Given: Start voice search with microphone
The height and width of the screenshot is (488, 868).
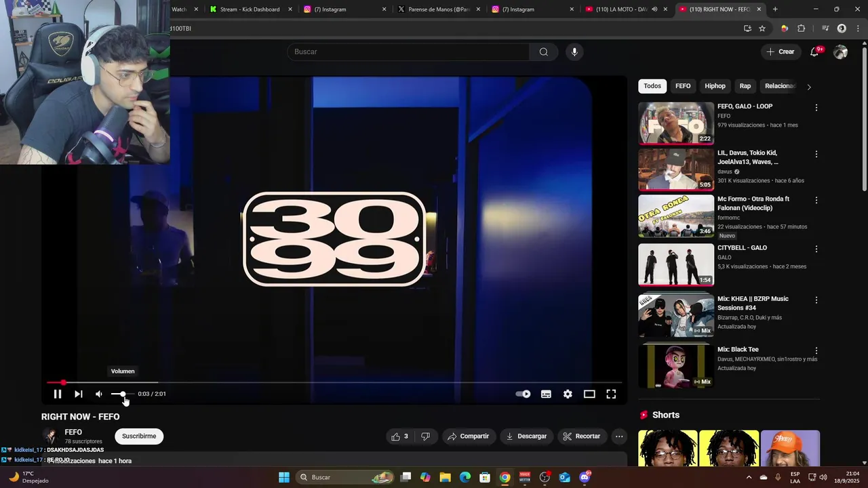Looking at the screenshot, I should pyautogui.click(x=574, y=52).
